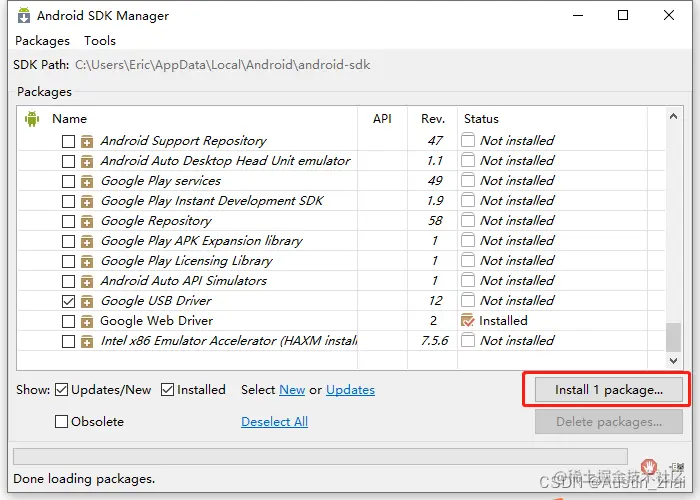
Task: Click the Done loading packages status text
Action: 84,479
